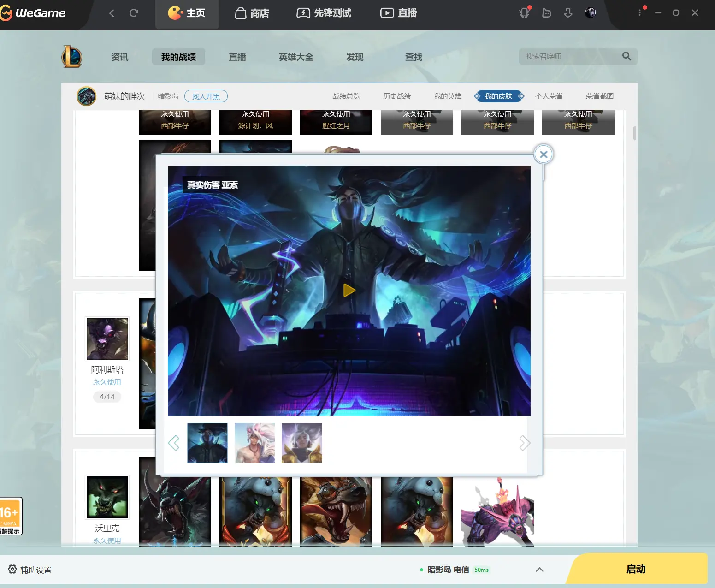This screenshot has width=715, height=588.
Task: Go back with the left arrow
Action: [112, 13]
